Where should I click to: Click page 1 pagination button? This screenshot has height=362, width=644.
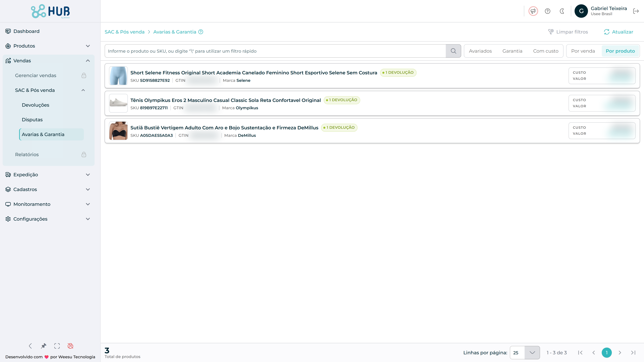[606, 353]
